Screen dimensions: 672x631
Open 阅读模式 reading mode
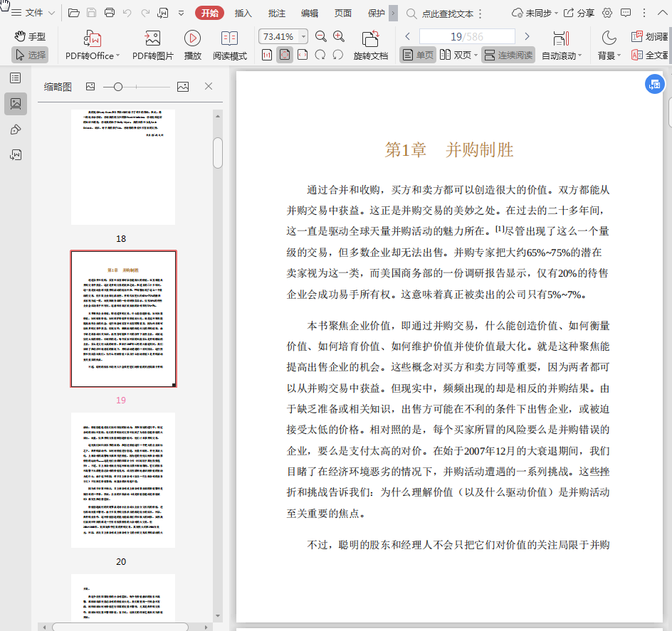[x=229, y=38]
